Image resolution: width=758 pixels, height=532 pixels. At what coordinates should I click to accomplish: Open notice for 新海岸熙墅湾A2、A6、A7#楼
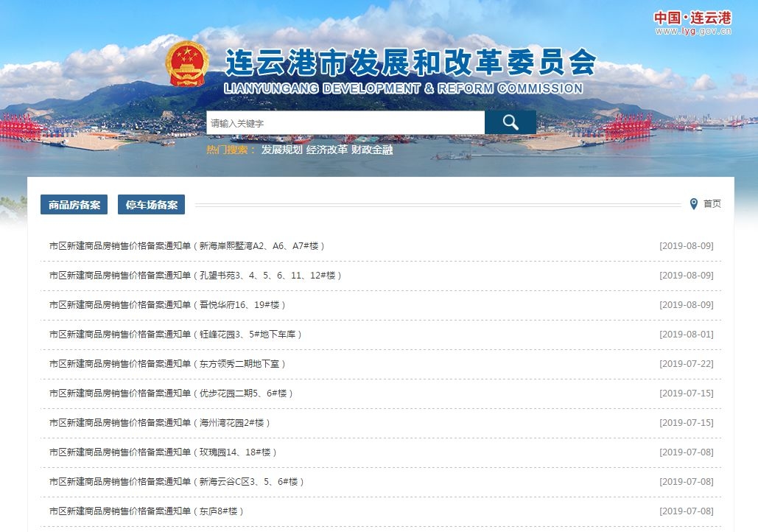pos(186,245)
